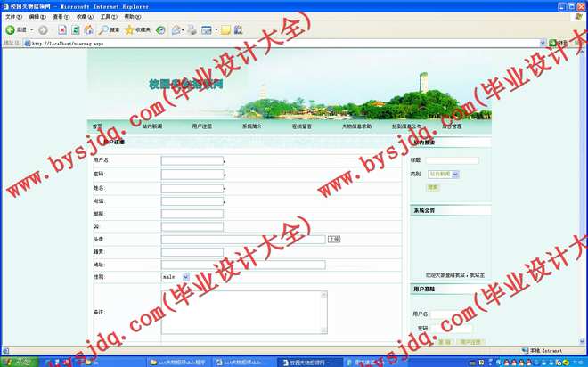Refresh the page using the toolbar icon
Screen dimensions: 588x367
pyautogui.click(x=76, y=29)
